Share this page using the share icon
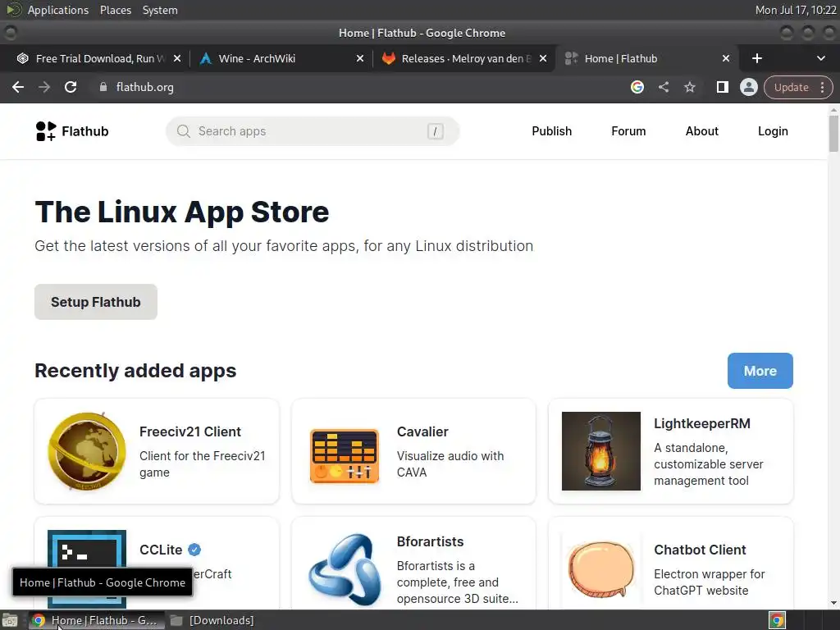The width and height of the screenshot is (840, 630). pos(663,87)
